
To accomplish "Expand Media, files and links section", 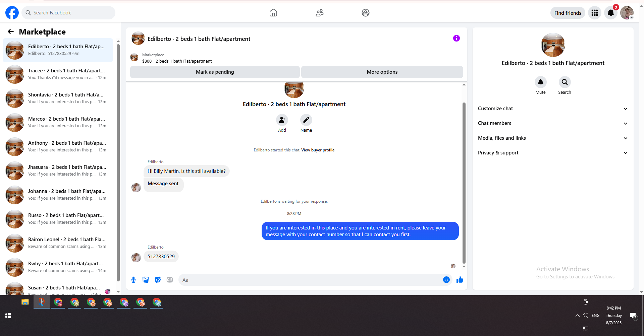I will pyautogui.click(x=553, y=138).
